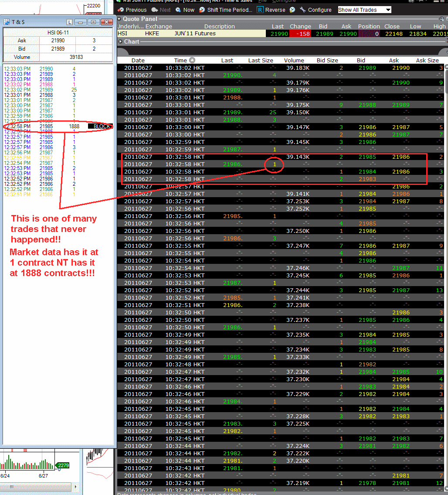Click the Position header in Quote Panel

pos(369,27)
